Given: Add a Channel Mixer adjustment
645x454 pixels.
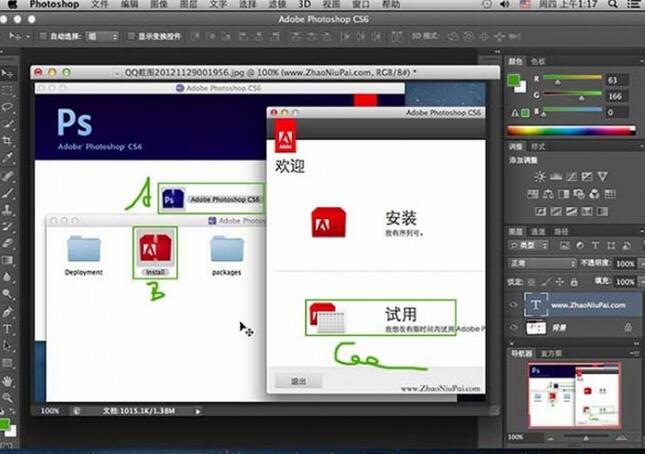Looking at the screenshot, I should pyautogui.click(x=594, y=194).
